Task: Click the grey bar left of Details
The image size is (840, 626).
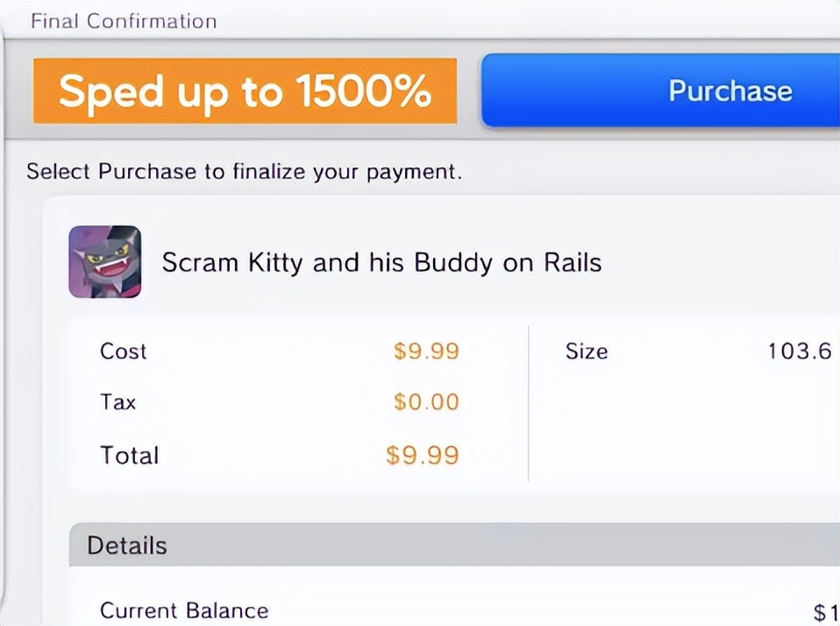Action: click(x=77, y=545)
